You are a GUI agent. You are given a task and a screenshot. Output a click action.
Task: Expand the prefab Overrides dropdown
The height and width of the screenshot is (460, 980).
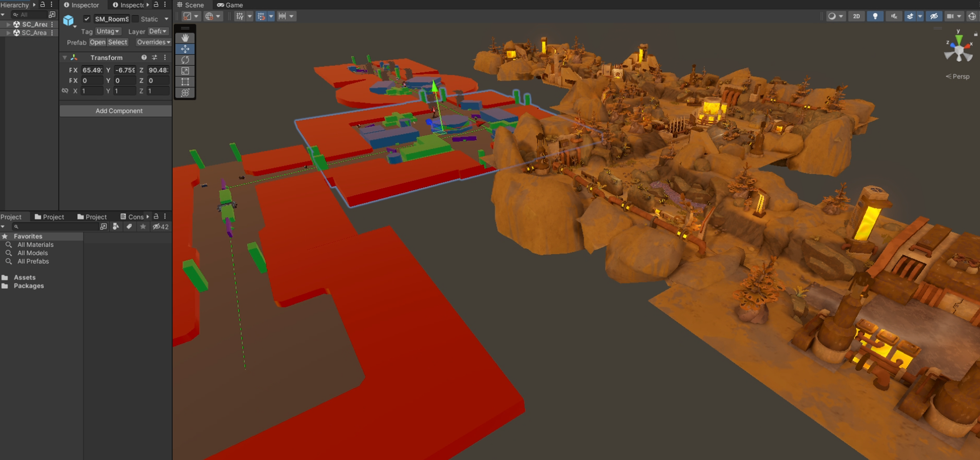pos(153,42)
